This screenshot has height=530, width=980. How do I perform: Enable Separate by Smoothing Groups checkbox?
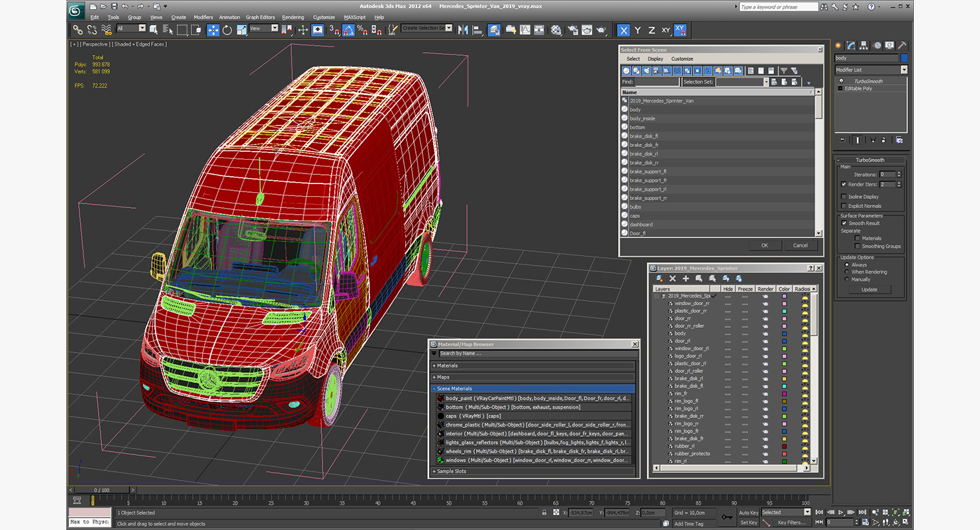tap(857, 246)
